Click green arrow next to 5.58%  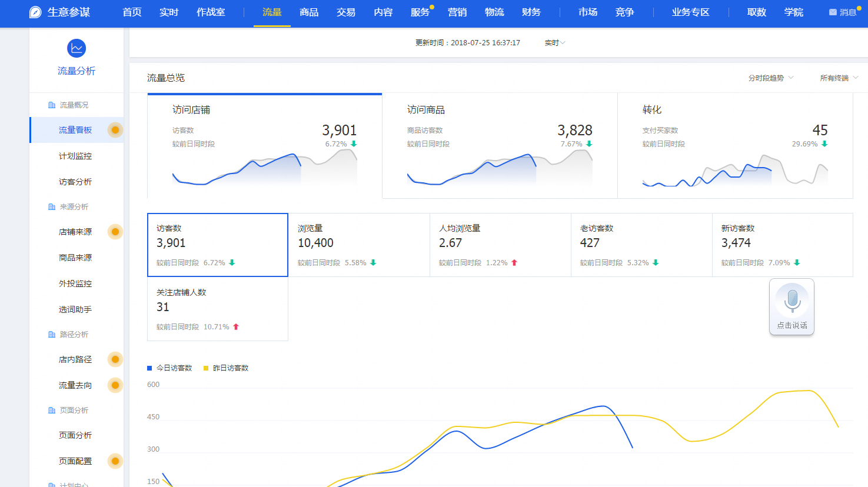point(373,263)
